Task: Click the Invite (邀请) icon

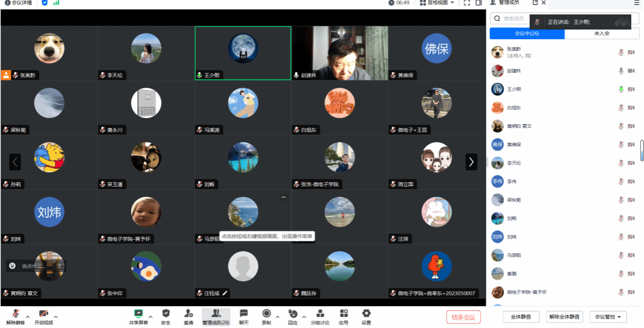Action: click(188, 316)
